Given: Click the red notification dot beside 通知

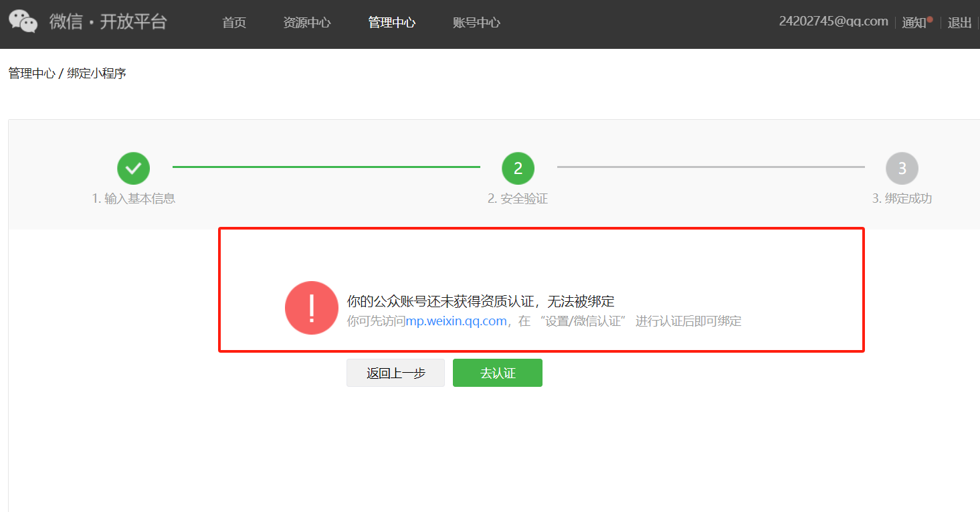Looking at the screenshot, I should [x=930, y=19].
